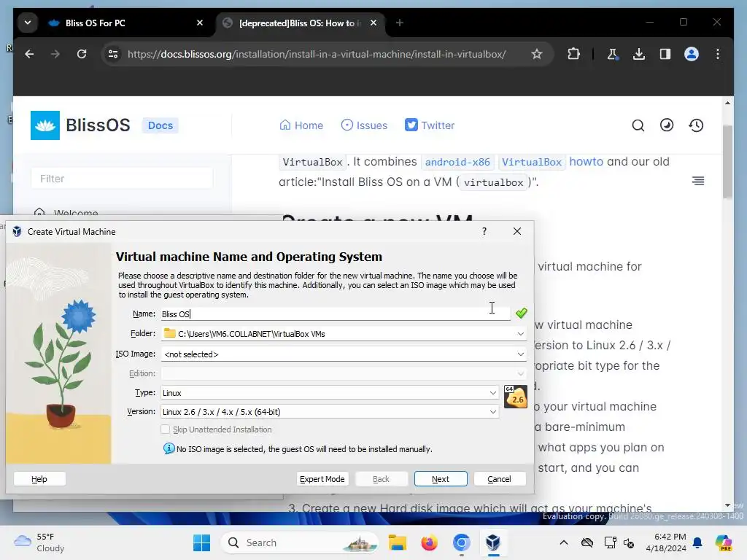Go back to the previous browser page
The image size is (747, 560).
(x=29, y=54)
